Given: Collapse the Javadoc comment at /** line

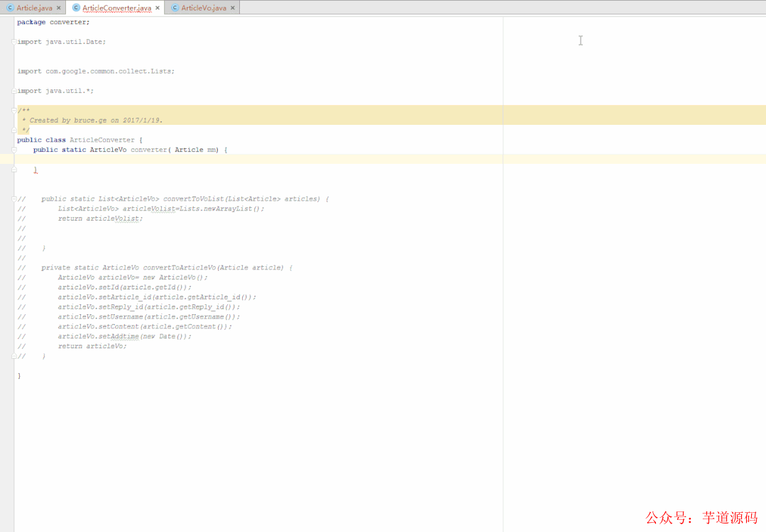Looking at the screenshot, I should [14, 111].
